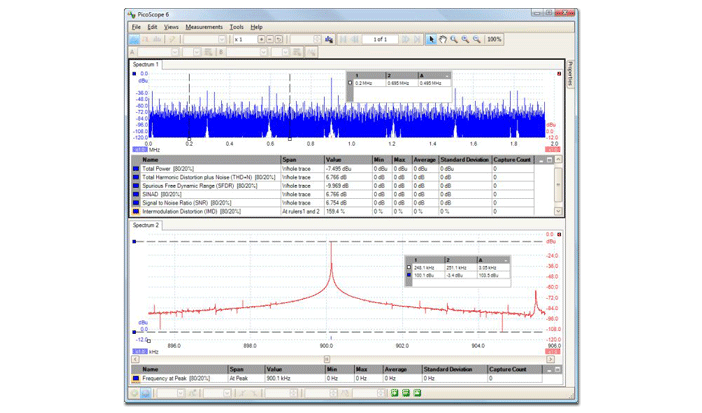Toggle the Start capture button
702x413 pixels.
pos(134,393)
